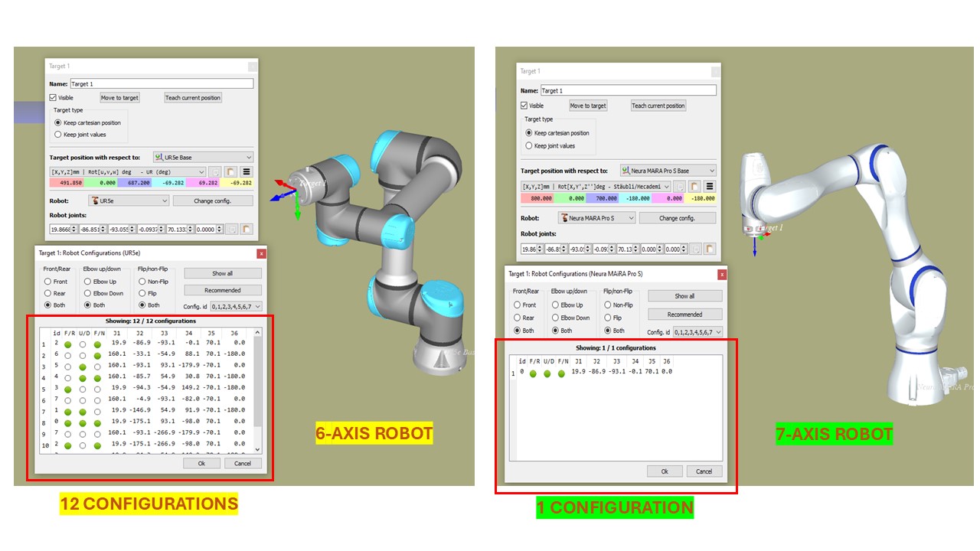Open Neura MAiRA Pro S robot dropdown
Image resolution: width=980 pixels, height=551 pixels.
596,218
